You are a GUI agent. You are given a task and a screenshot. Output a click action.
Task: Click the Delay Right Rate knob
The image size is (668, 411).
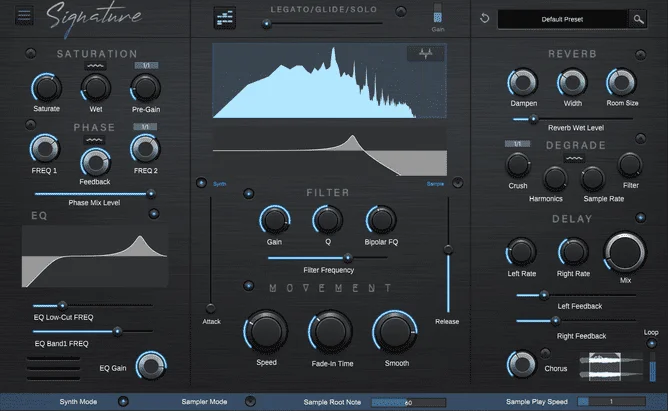point(573,252)
